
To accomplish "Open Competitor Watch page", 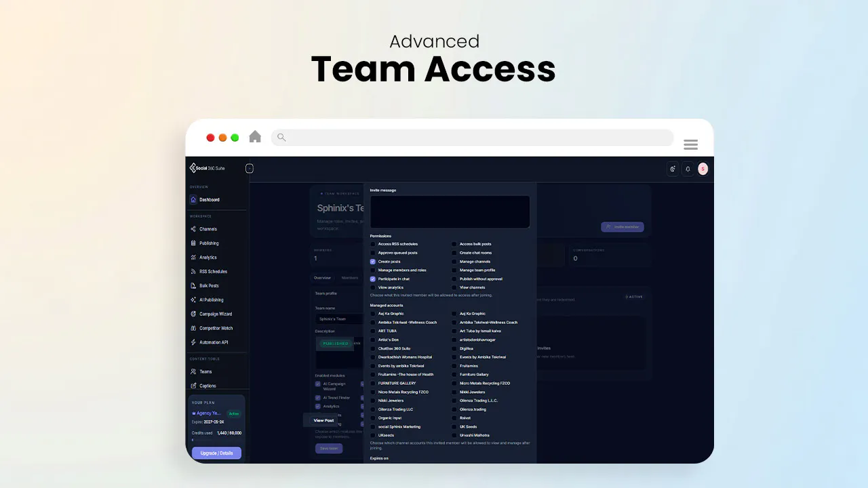I will 217,328.
